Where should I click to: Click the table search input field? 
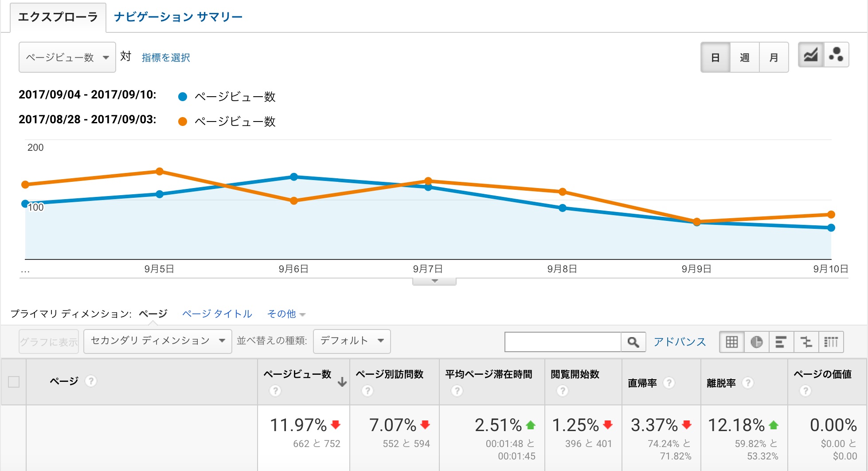(562, 342)
